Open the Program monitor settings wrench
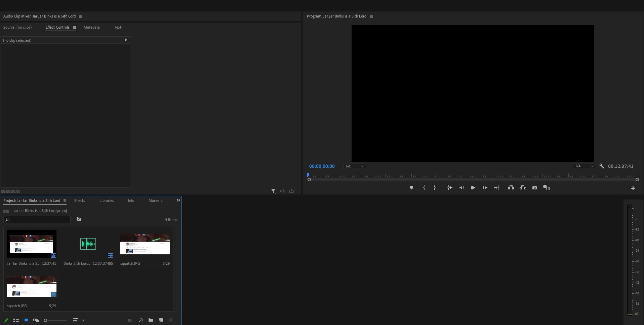644x325 pixels. pos(602,166)
